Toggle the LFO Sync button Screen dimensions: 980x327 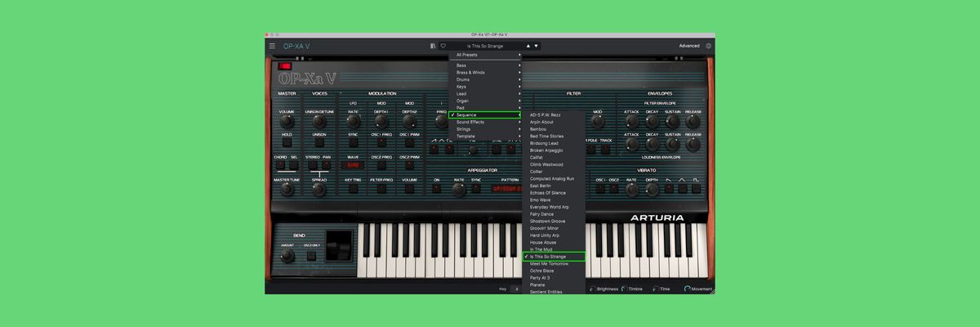click(x=353, y=142)
